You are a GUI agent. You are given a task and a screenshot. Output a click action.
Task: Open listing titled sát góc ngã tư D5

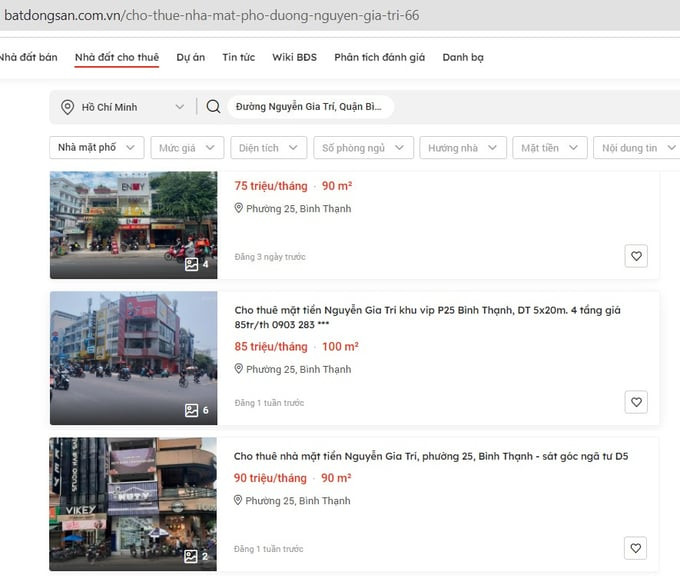430,456
